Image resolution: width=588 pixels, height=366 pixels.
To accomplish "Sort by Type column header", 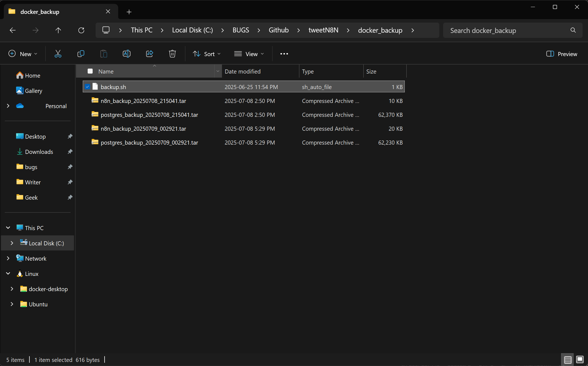I will tap(331, 71).
